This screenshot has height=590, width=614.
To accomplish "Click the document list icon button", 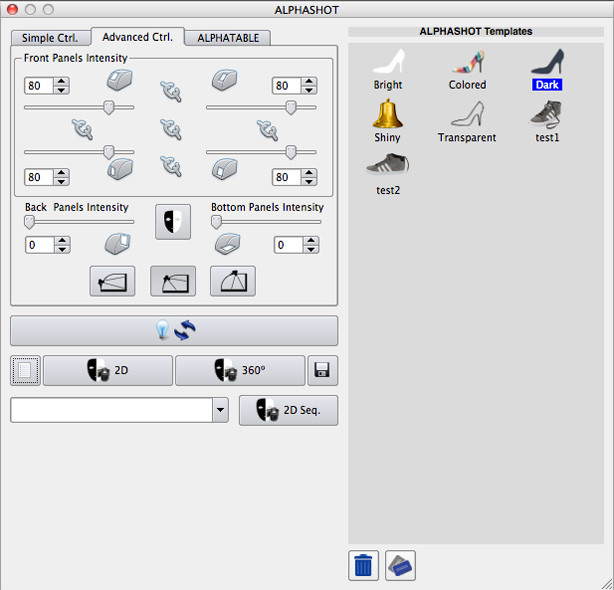I will [25, 370].
